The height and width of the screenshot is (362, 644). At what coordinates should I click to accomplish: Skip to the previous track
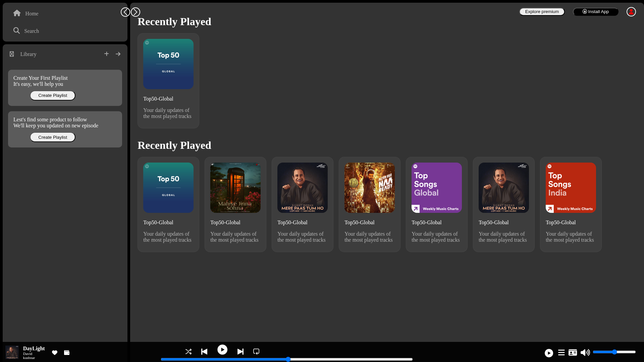point(204,352)
